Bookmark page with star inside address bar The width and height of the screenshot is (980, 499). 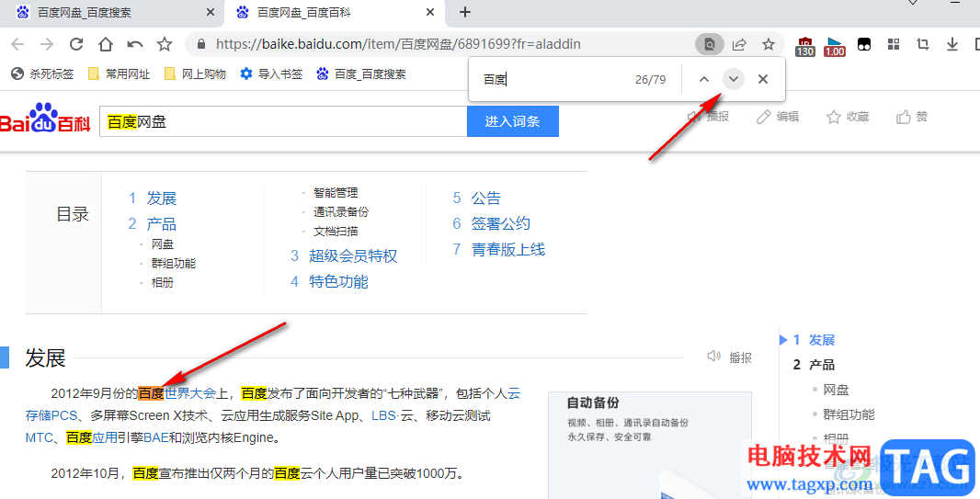769,44
